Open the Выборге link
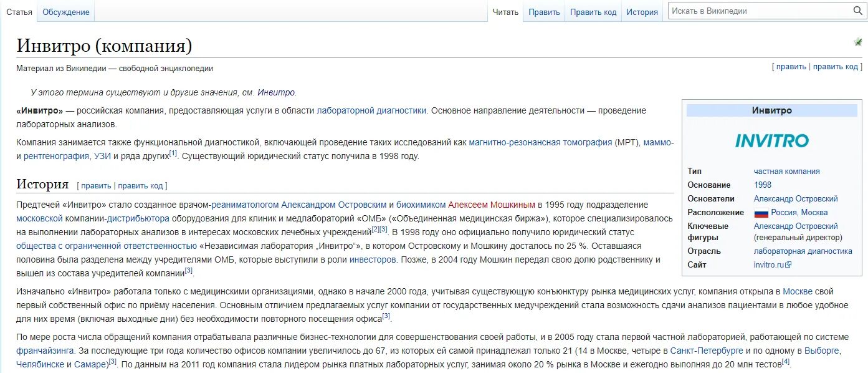Image resolution: width=868 pixels, height=373 pixels. [822, 351]
